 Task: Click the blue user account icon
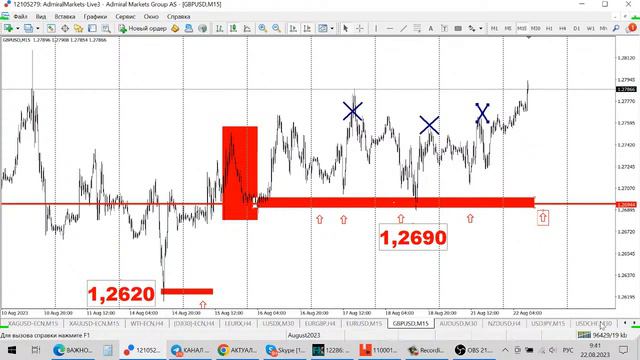coord(189,28)
